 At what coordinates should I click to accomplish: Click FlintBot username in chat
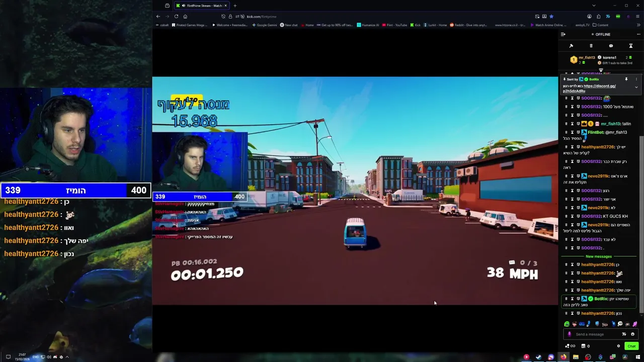(x=596, y=132)
